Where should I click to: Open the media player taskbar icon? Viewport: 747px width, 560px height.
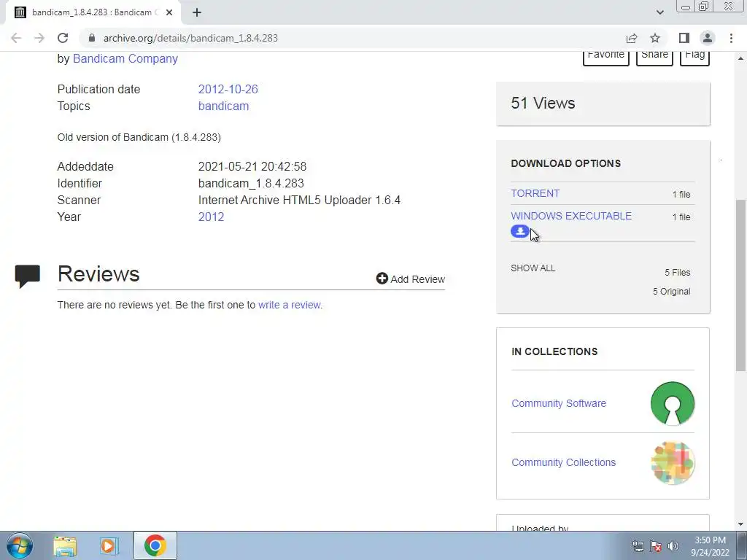click(x=109, y=546)
